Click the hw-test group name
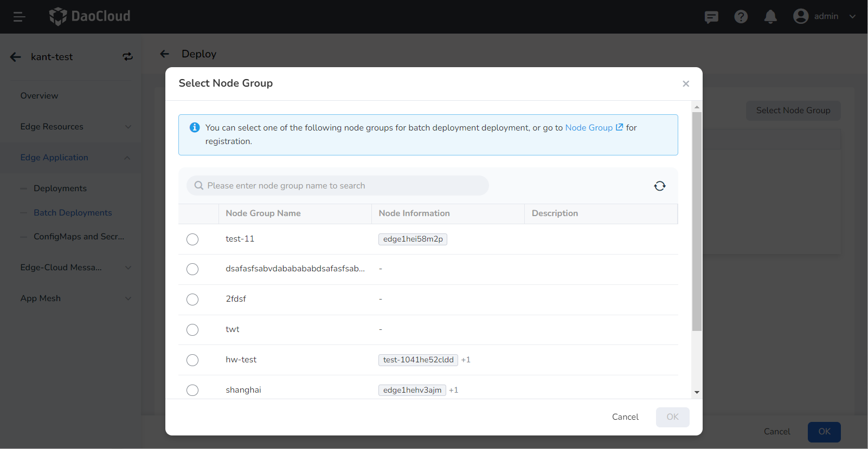Image resolution: width=868 pixels, height=449 pixels. click(x=241, y=360)
